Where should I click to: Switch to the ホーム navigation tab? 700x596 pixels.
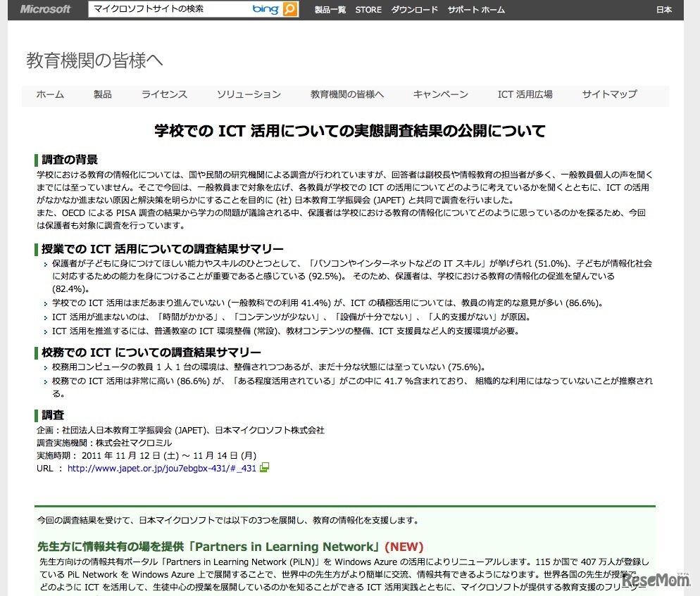coord(50,94)
